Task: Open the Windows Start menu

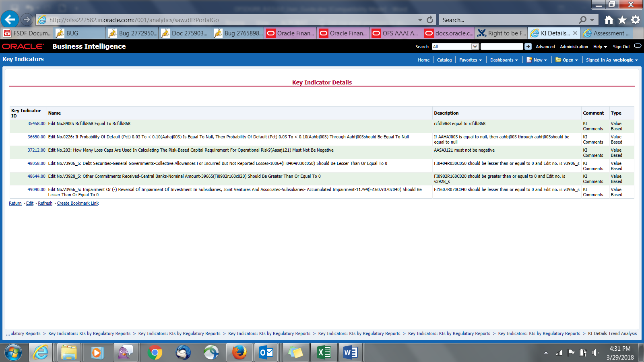Action: (x=13, y=353)
